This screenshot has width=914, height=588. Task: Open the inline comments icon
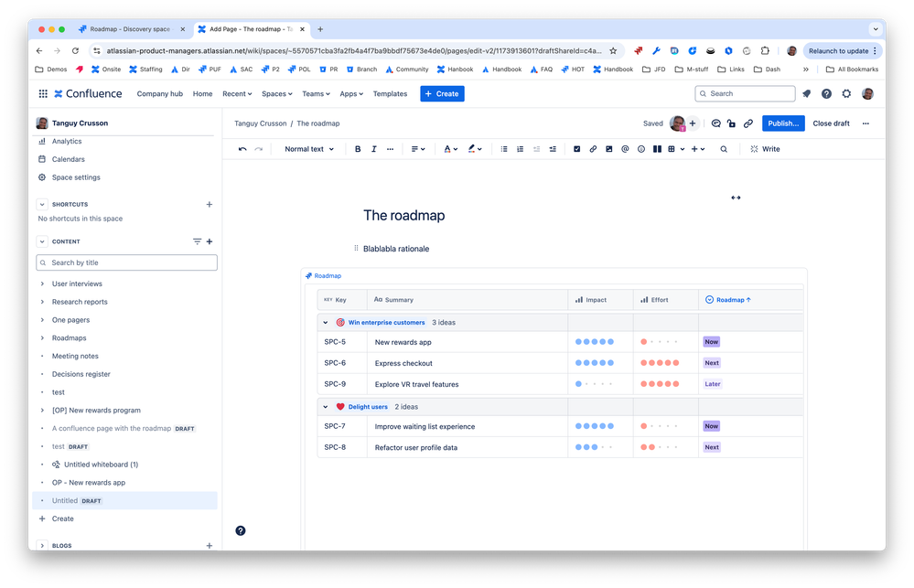[715, 123]
